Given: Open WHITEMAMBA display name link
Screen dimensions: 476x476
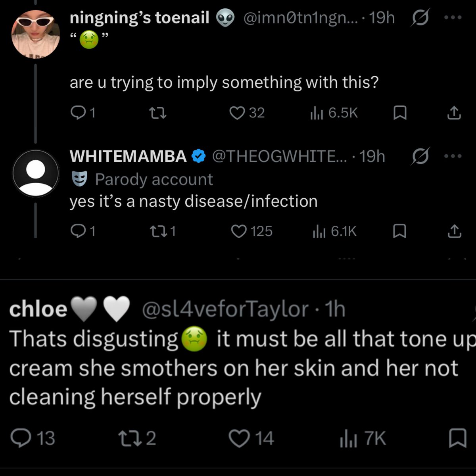Looking at the screenshot, I should coord(128,156).
